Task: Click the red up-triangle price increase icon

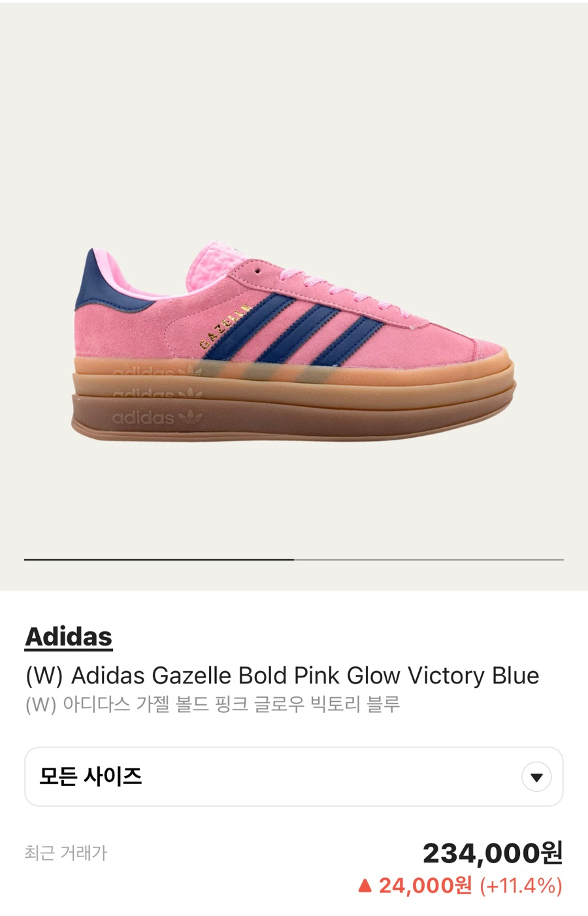Action: click(365, 886)
